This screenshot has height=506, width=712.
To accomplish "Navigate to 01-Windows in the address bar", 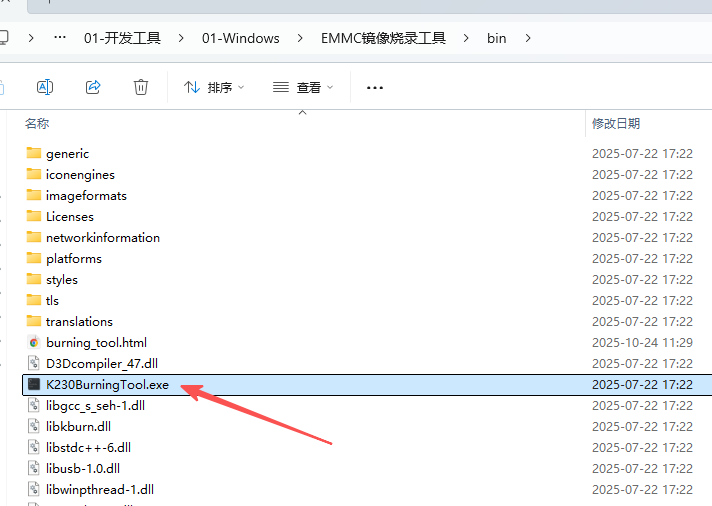I will [x=240, y=39].
